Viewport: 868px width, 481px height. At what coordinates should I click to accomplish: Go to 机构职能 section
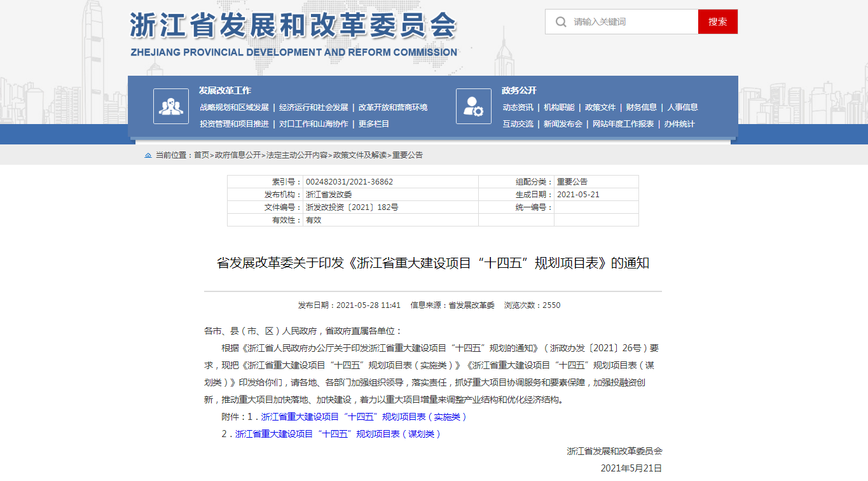pos(559,108)
